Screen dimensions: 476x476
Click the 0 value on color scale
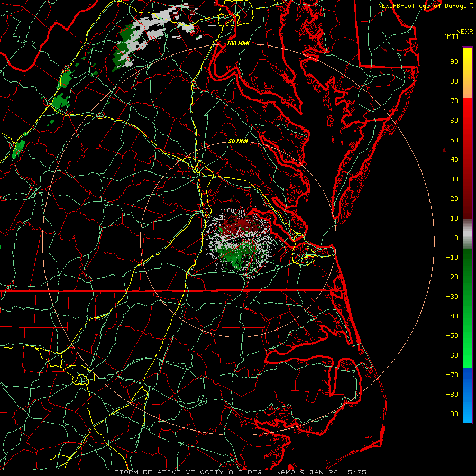coord(456,238)
